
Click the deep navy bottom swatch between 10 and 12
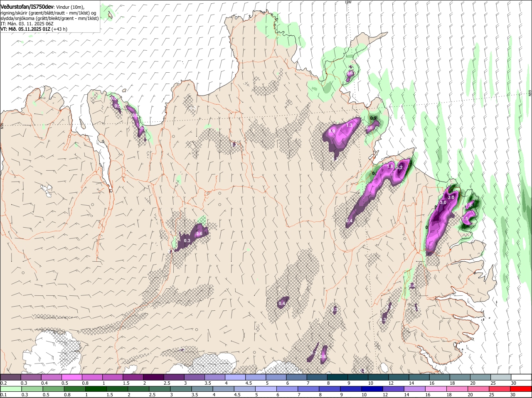pyautogui.click(x=373, y=389)
